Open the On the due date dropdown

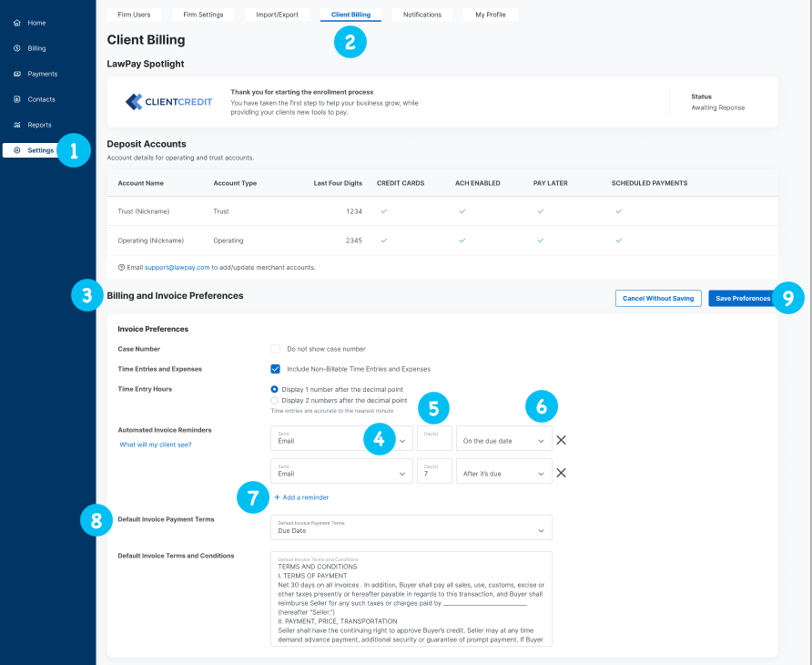(x=503, y=439)
